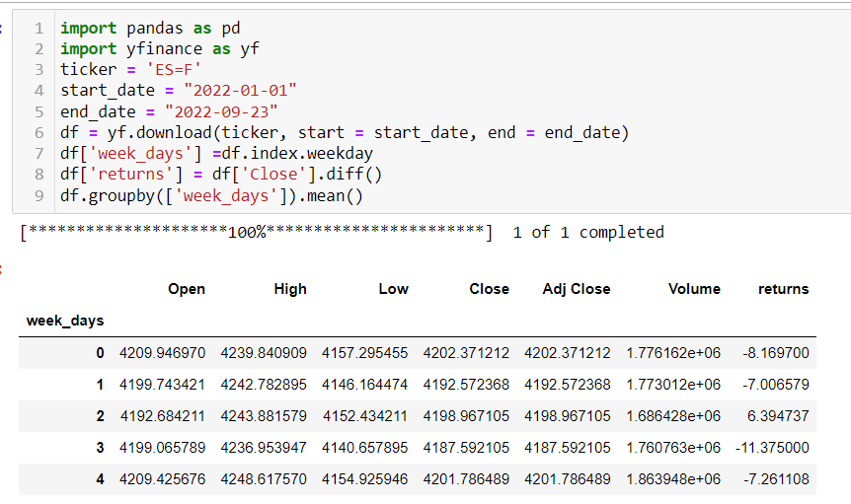
Task: Click Open value 4209.946970
Action: pos(162,353)
